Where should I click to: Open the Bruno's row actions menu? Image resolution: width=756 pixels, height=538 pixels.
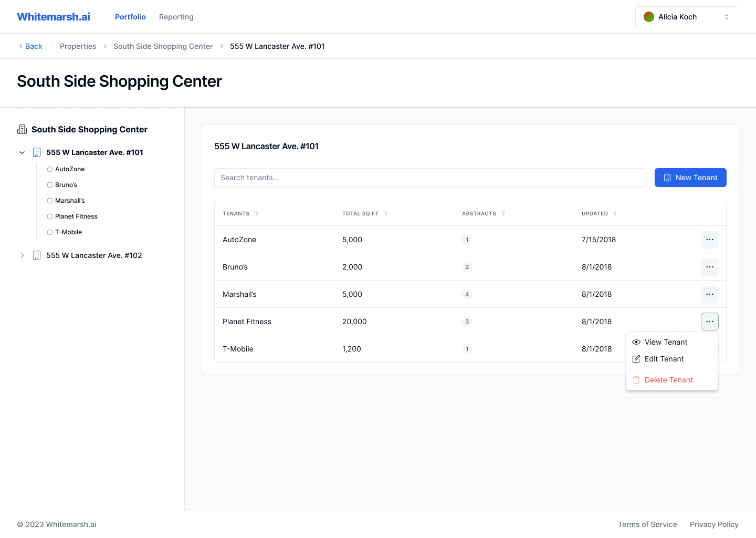710,267
